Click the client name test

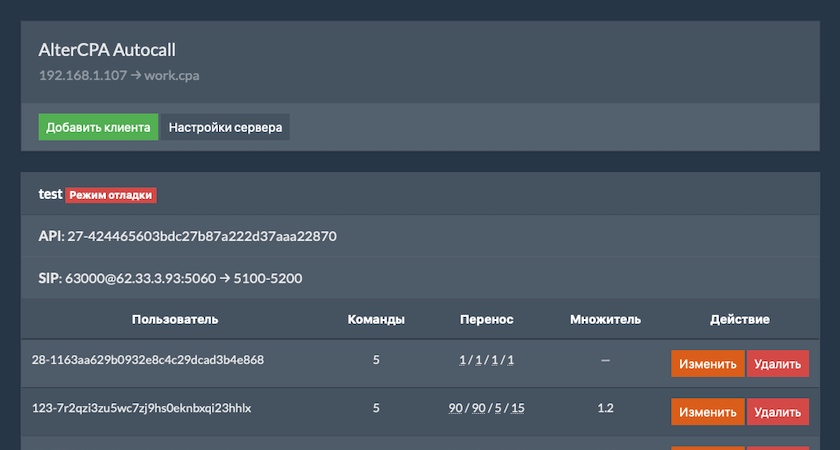tap(50, 194)
